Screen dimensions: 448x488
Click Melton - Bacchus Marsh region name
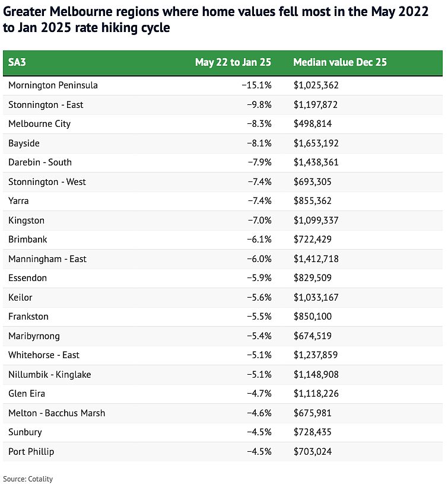point(57,413)
